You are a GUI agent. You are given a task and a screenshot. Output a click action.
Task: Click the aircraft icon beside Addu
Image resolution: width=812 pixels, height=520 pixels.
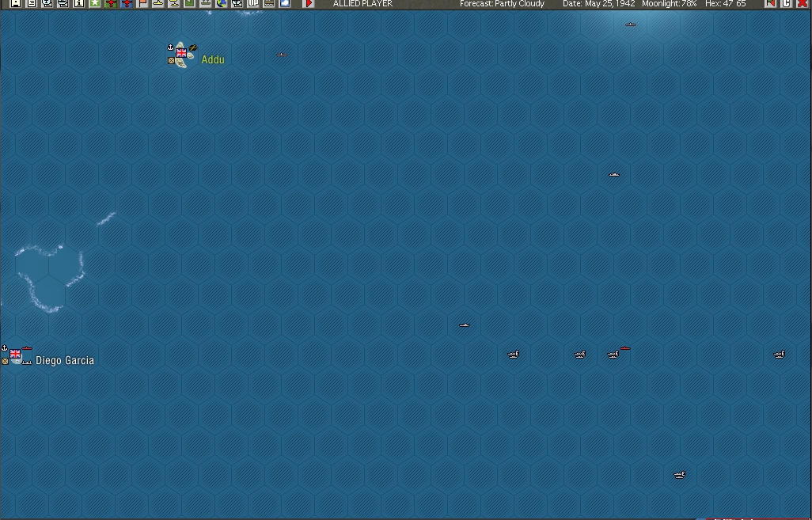(x=192, y=47)
